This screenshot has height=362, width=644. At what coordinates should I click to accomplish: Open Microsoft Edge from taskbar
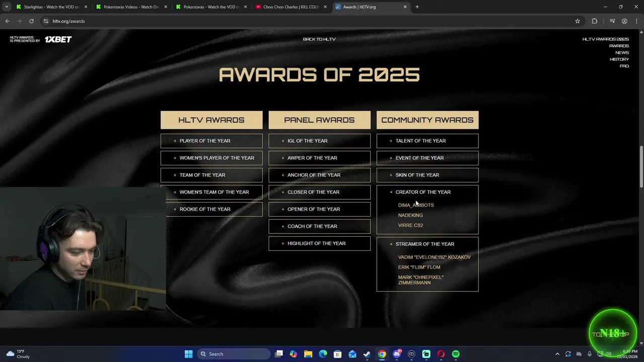pos(323,354)
